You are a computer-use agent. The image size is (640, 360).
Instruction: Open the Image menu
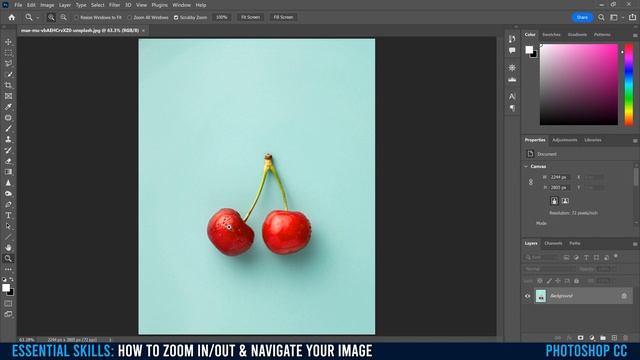pyautogui.click(x=47, y=5)
